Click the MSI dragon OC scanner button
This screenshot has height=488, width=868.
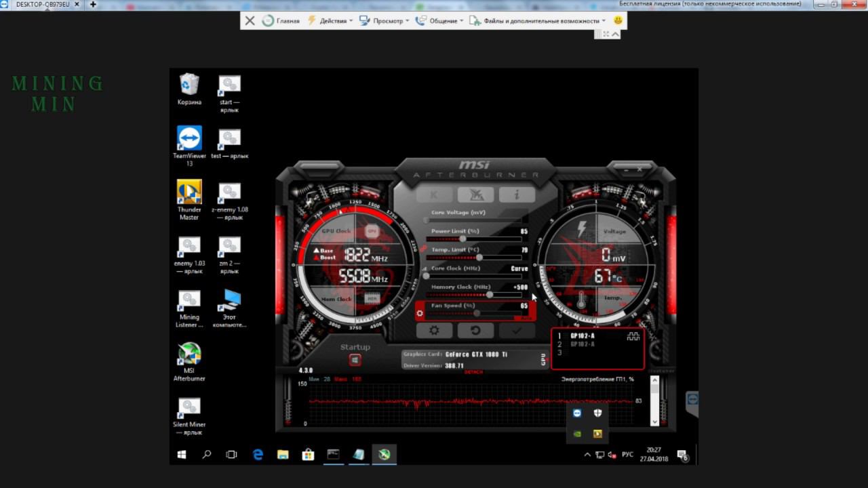point(475,195)
